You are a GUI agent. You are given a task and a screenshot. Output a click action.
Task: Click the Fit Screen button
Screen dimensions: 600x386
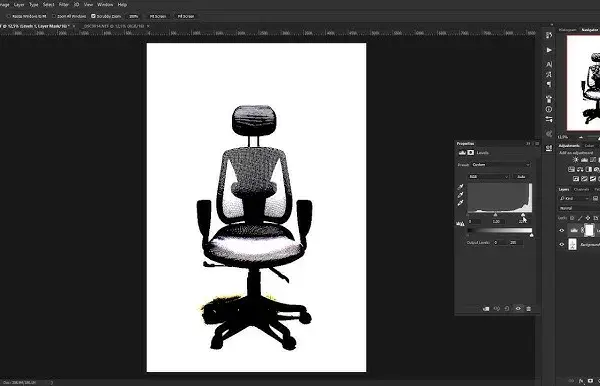(x=158, y=16)
